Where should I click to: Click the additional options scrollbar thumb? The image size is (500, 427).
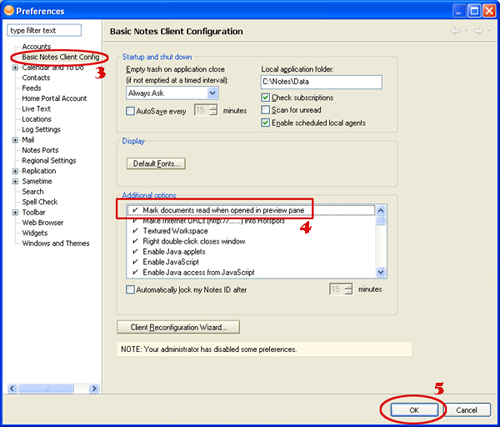381,220
